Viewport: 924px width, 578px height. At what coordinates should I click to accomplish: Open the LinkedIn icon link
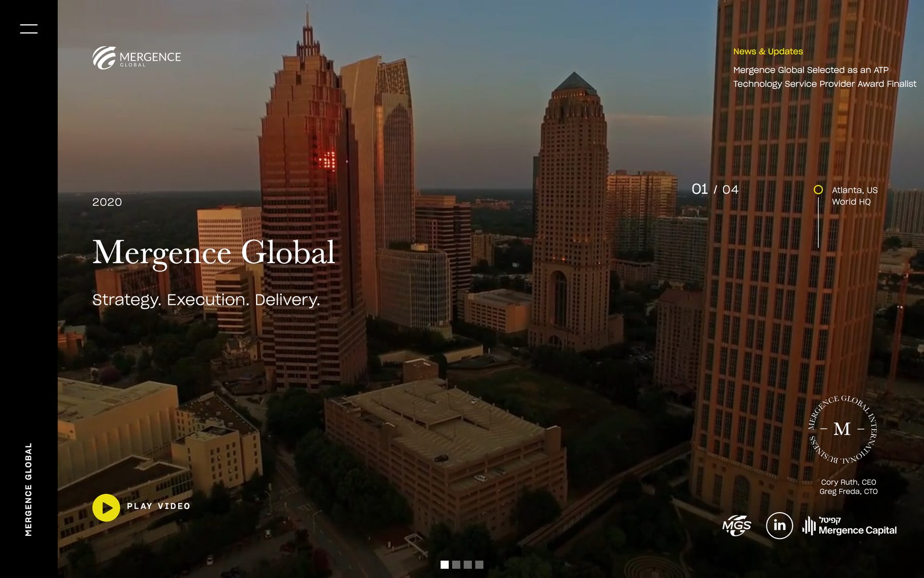tap(779, 525)
